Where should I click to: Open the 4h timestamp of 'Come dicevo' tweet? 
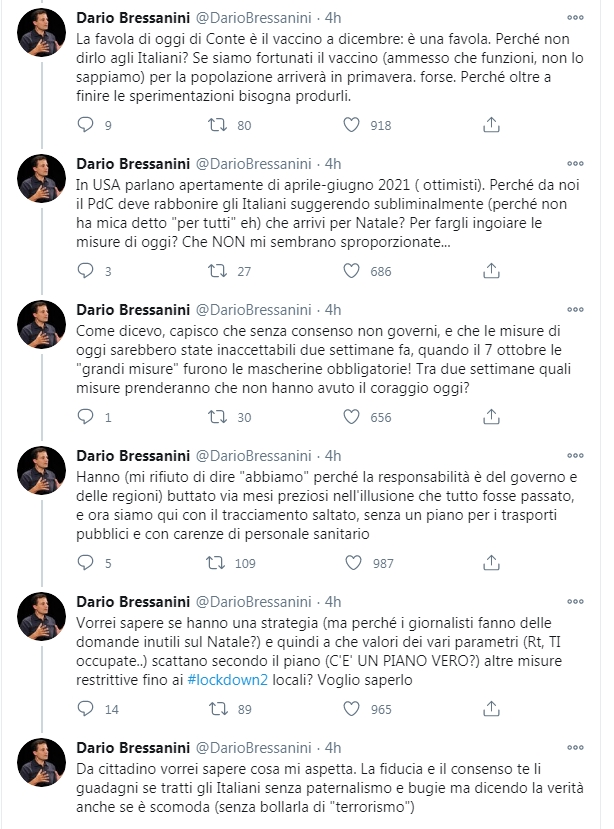pos(333,310)
